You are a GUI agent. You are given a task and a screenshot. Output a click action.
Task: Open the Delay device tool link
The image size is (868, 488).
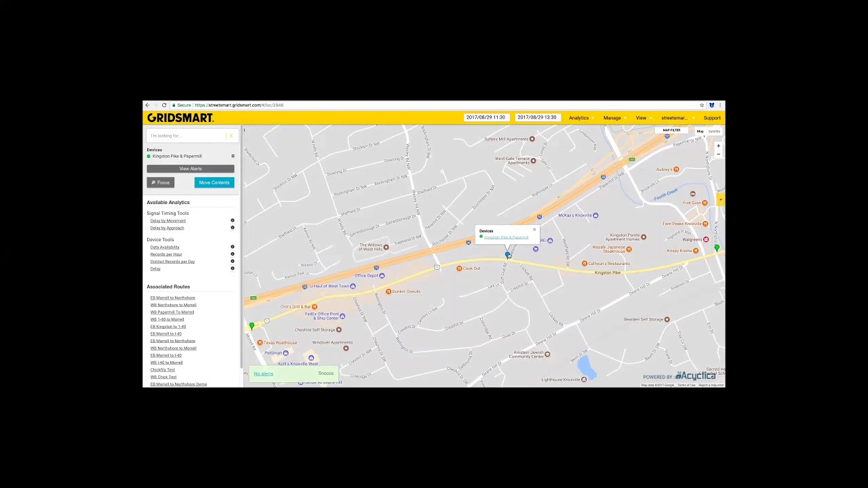[x=155, y=268]
